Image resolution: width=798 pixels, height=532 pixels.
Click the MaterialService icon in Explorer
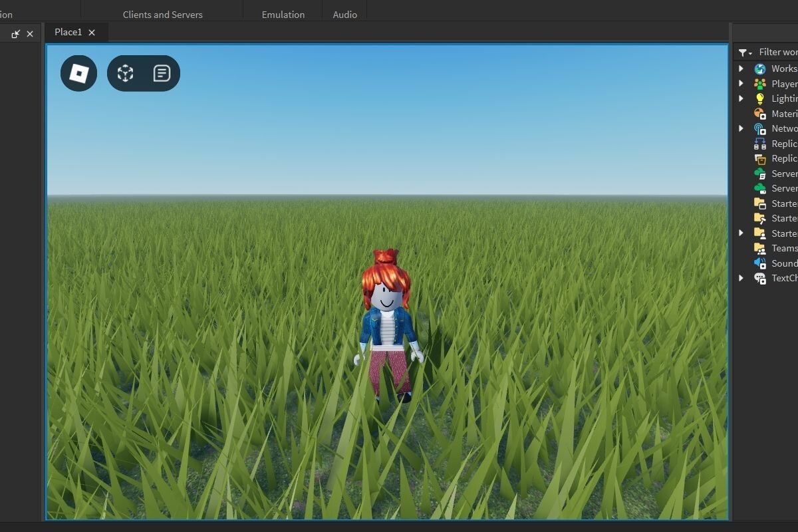pyautogui.click(x=760, y=114)
